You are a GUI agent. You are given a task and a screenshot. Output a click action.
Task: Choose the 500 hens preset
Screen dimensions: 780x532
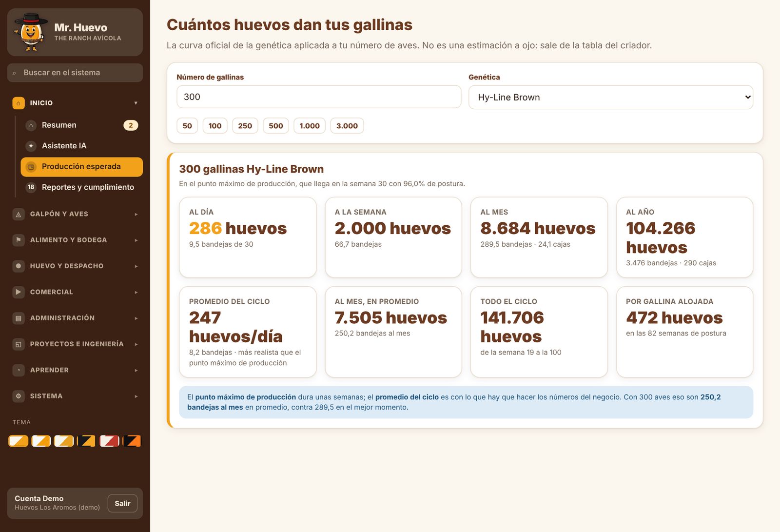276,126
